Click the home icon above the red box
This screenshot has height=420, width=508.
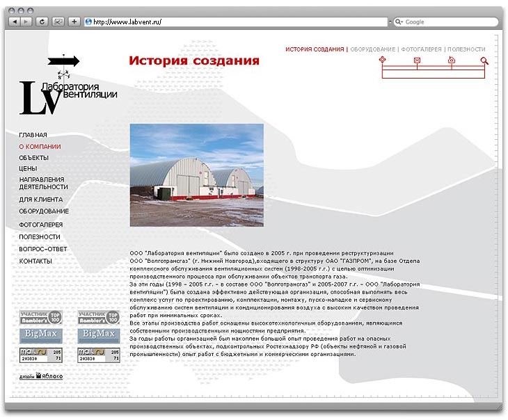click(x=452, y=60)
